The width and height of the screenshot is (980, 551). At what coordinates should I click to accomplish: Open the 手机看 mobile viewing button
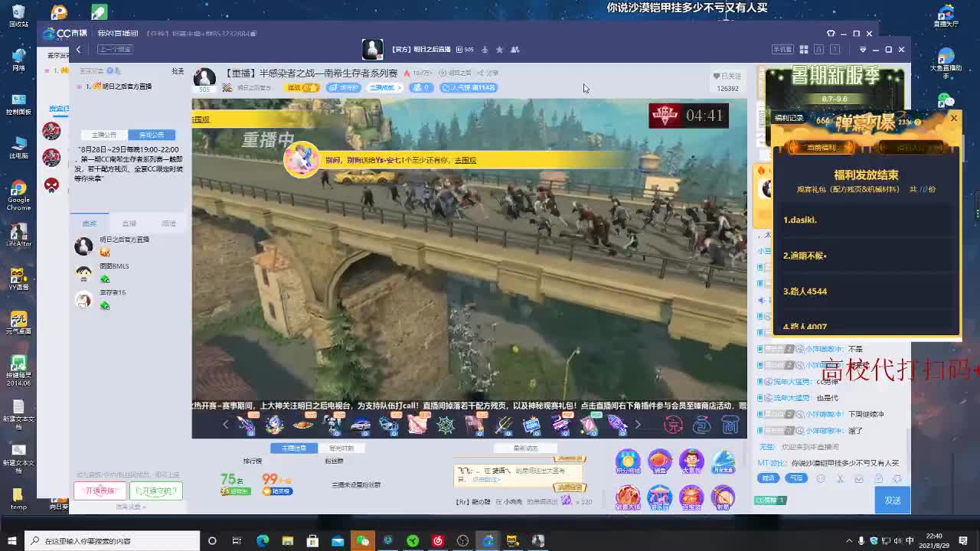(x=782, y=50)
